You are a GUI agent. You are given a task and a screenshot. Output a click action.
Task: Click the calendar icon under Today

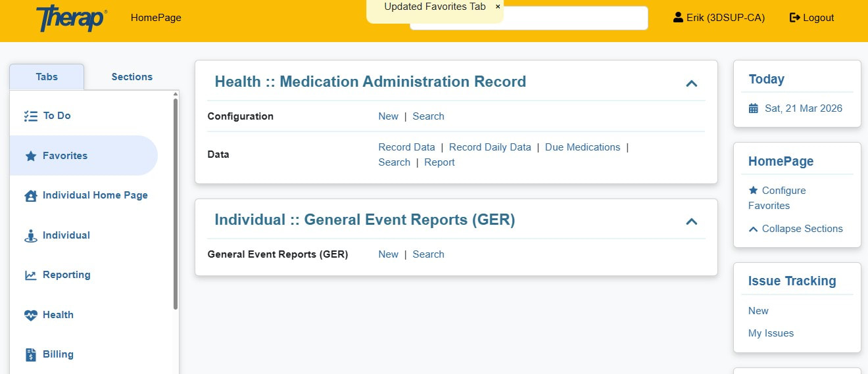[x=754, y=108]
